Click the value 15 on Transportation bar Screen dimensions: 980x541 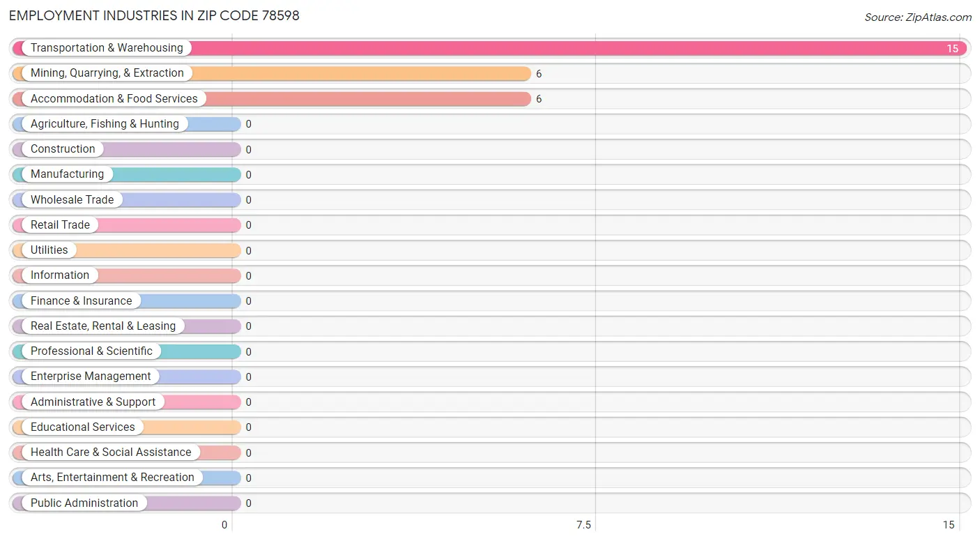point(952,49)
